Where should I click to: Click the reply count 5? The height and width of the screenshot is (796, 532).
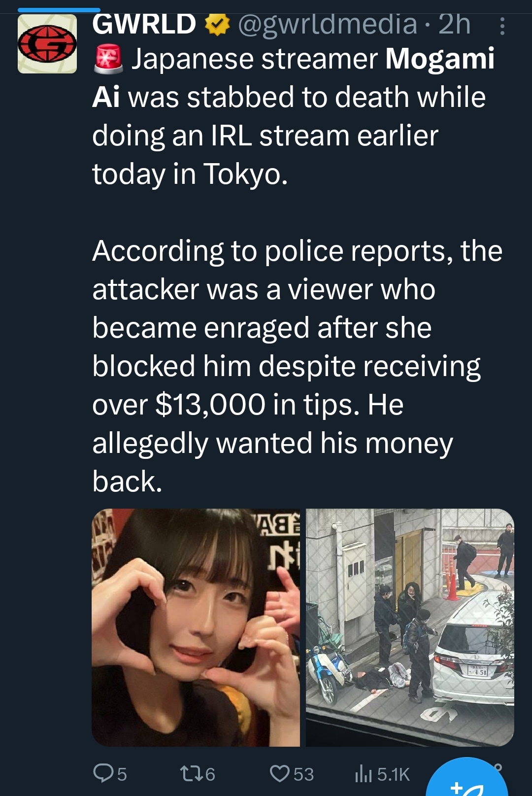click(x=122, y=774)
